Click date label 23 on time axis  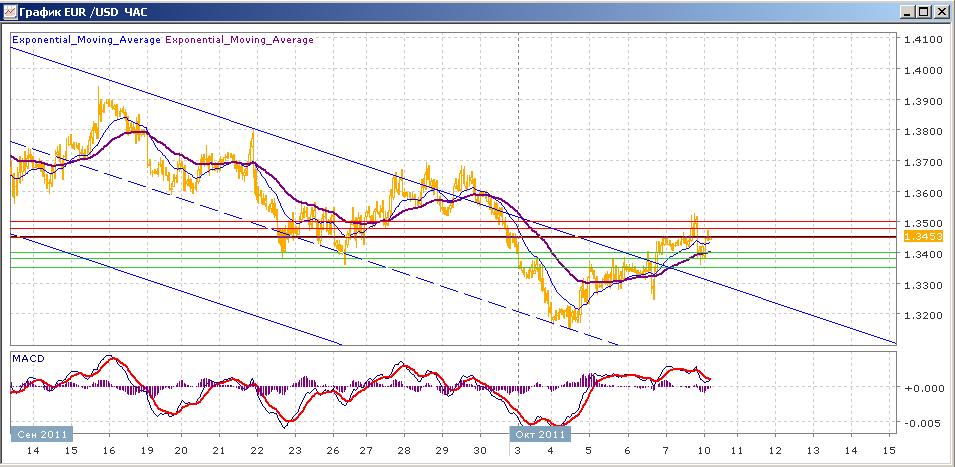pyautogui.click(x=294, y=451)
